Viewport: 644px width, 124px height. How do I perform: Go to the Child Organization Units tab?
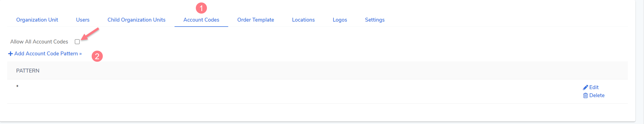coord(136,20)
